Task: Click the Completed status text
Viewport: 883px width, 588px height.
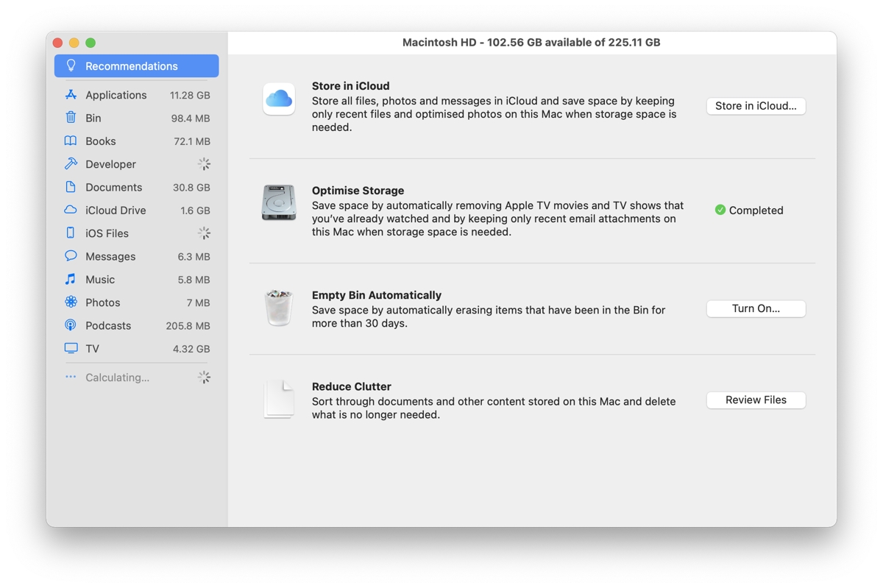Action: click(x=756, y=210)
